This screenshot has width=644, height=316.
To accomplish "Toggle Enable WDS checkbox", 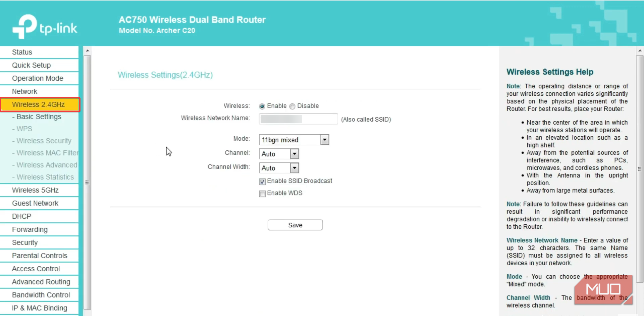I will coord(262,194).
